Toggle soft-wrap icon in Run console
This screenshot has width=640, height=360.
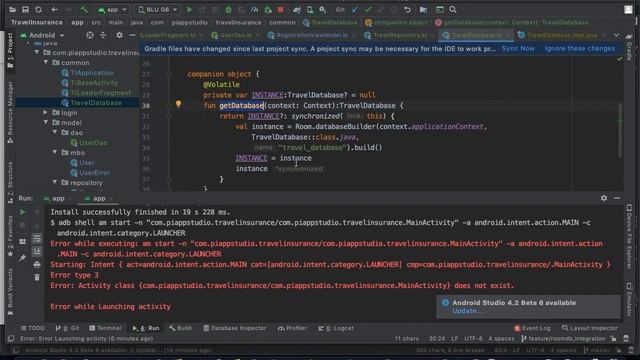coord(37,238)
